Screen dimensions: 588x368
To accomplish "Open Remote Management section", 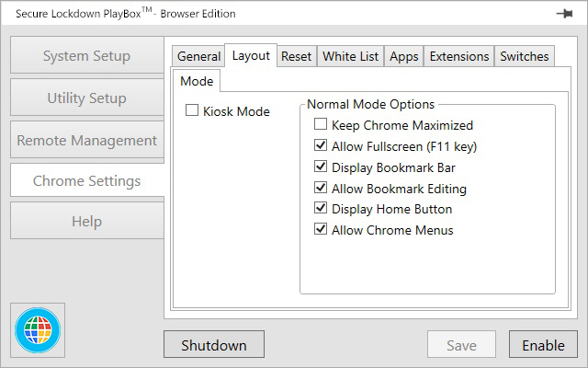I will 87,140.
